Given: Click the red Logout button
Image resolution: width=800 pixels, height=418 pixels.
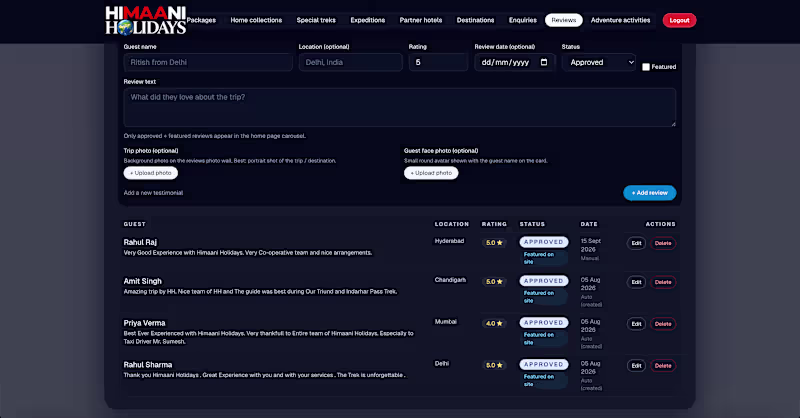Looking at the screenshot, I should pos(679,20).
